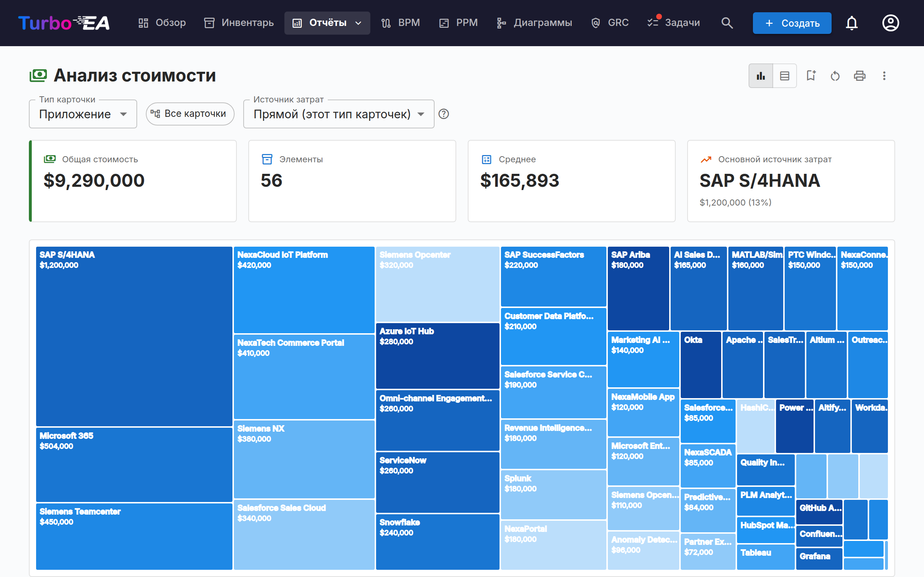This screenshot has width=924, height=577.
Task: Select the SAP S/4HANA treemap tile
Action: 134,336
